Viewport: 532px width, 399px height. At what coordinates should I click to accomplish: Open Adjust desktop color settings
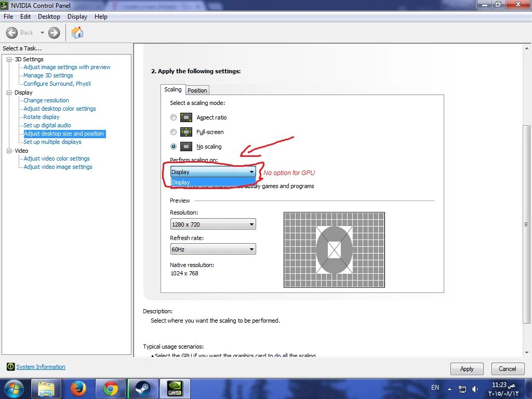(60, 109)
